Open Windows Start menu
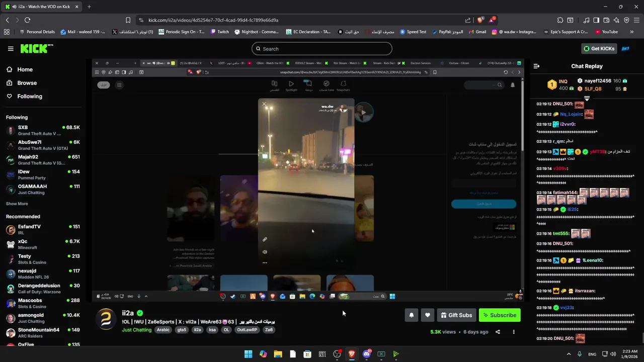The height and width of the screenshot is (362, 644). 248,354
